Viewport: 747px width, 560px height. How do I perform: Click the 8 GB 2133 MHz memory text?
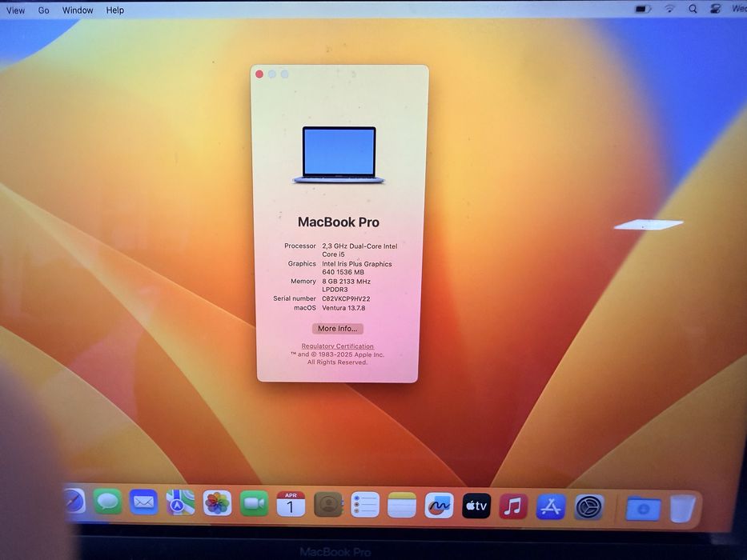pyautogui.click(x=346, y=286)
